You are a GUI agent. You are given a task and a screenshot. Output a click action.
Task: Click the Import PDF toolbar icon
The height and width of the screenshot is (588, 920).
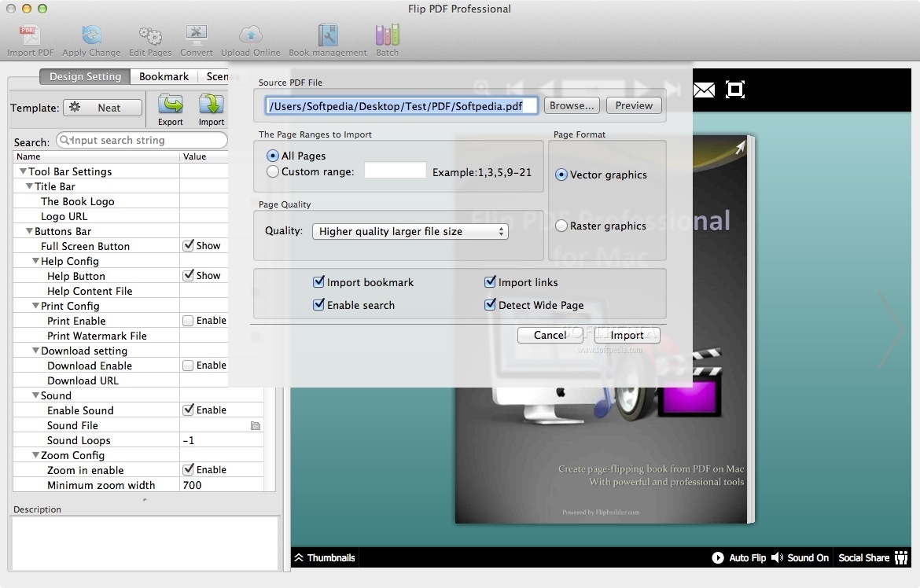coord(29,35)
